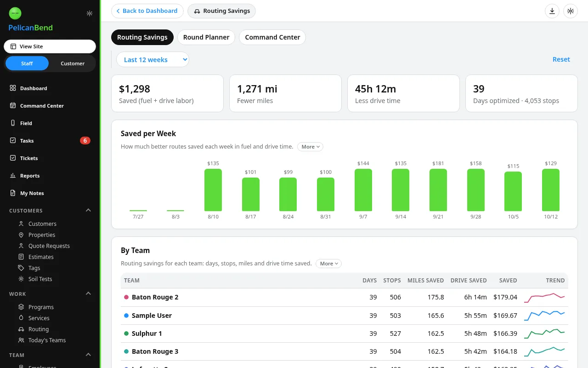Click the Baton Rouge 2 pink color dot
The height and width of the screenshot is (368, 588).
(126, 297)
